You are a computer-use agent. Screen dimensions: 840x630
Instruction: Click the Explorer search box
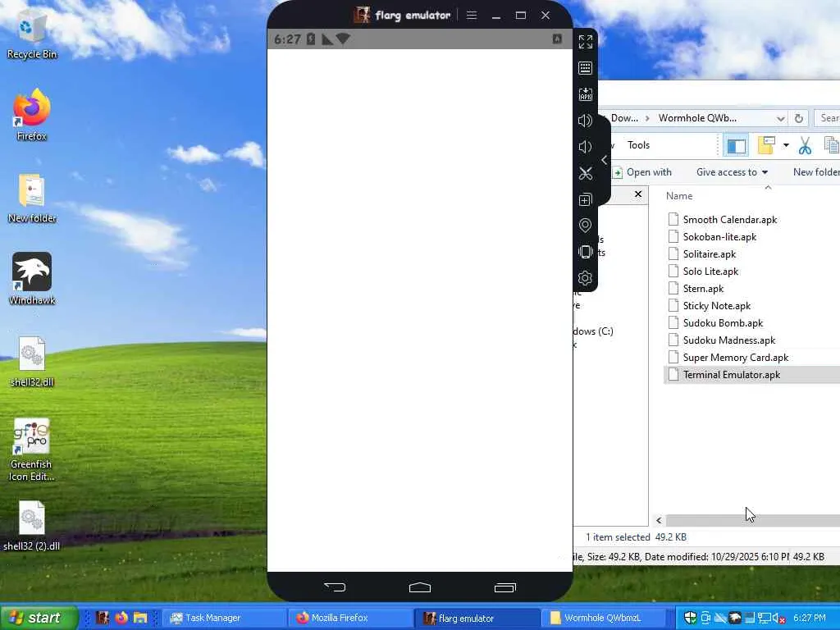coord(827,118)
